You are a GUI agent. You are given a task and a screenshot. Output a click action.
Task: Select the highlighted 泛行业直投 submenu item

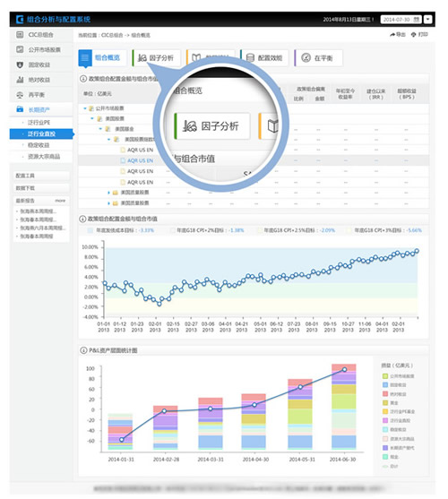tap(41, 133)
